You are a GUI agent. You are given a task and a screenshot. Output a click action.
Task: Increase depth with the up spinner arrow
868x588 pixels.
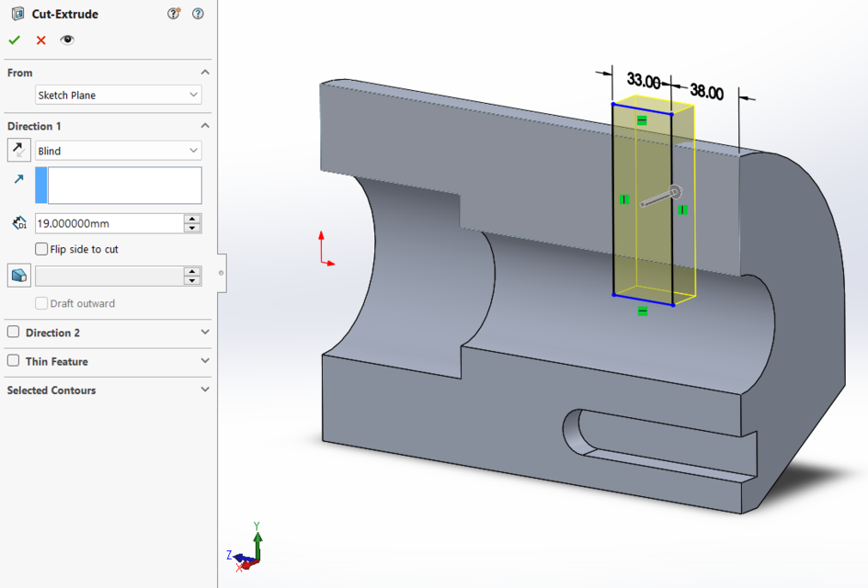click(192, 219)
